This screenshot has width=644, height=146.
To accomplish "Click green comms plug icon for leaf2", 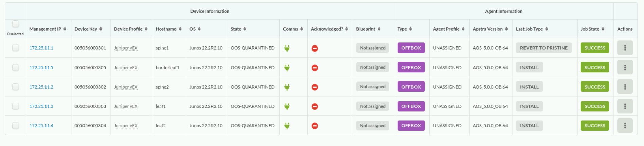I will pyautogui.click(x=287, y=126).
